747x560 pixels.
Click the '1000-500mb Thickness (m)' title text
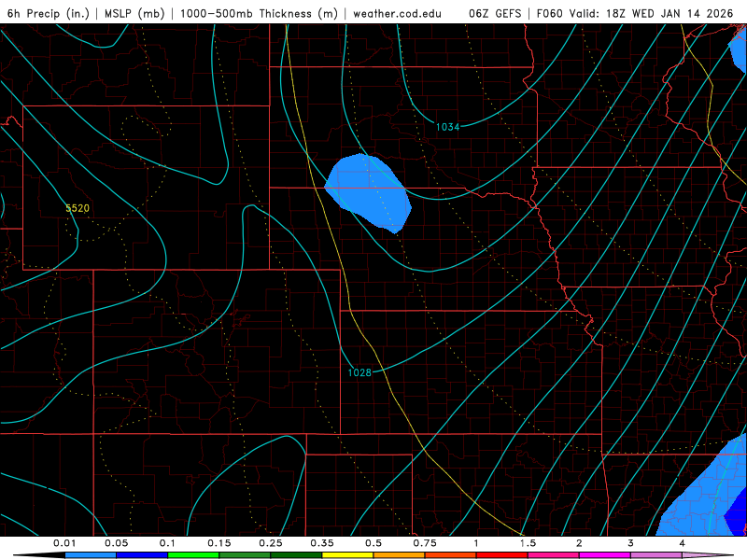pos(259,13)
